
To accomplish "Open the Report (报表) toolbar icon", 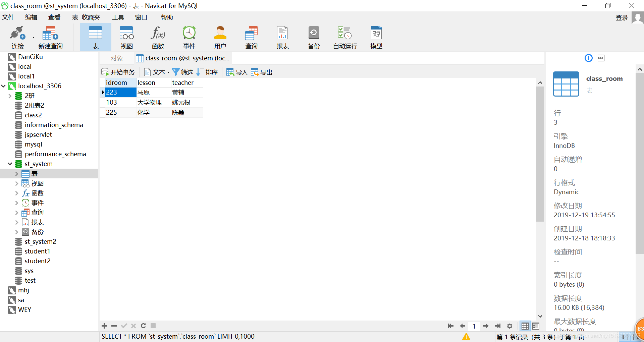I will [x=283, y=37].
